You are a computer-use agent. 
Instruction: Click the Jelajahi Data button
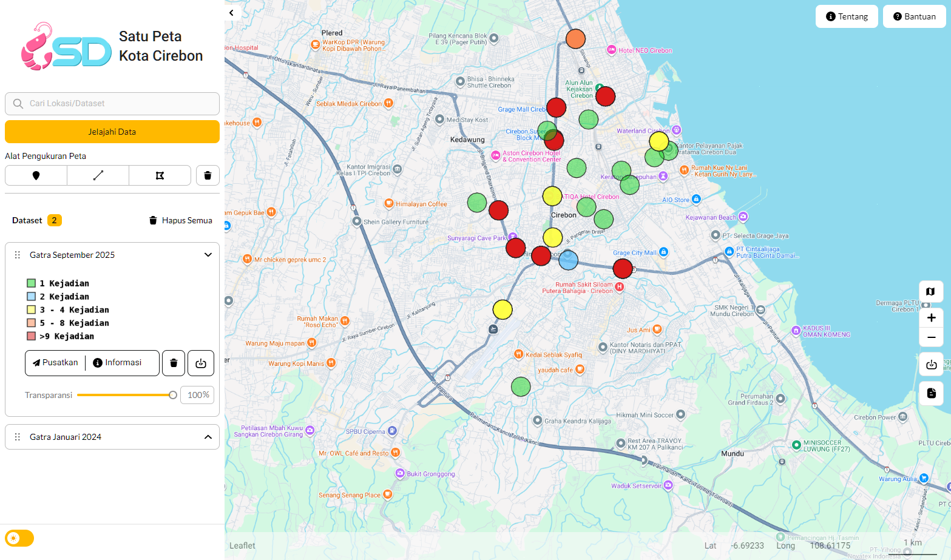tap(112, 132)
